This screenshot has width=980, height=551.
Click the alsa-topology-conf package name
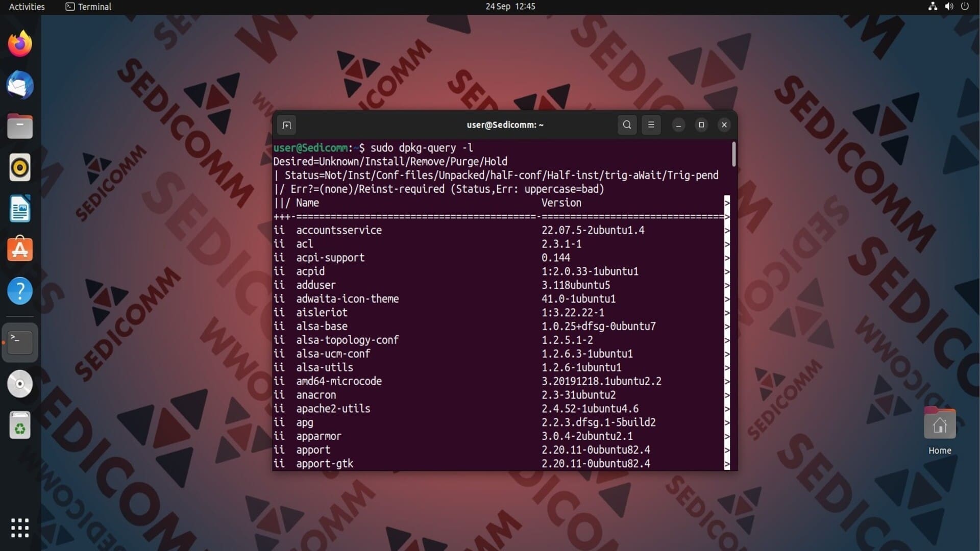[x=347, y=340]
